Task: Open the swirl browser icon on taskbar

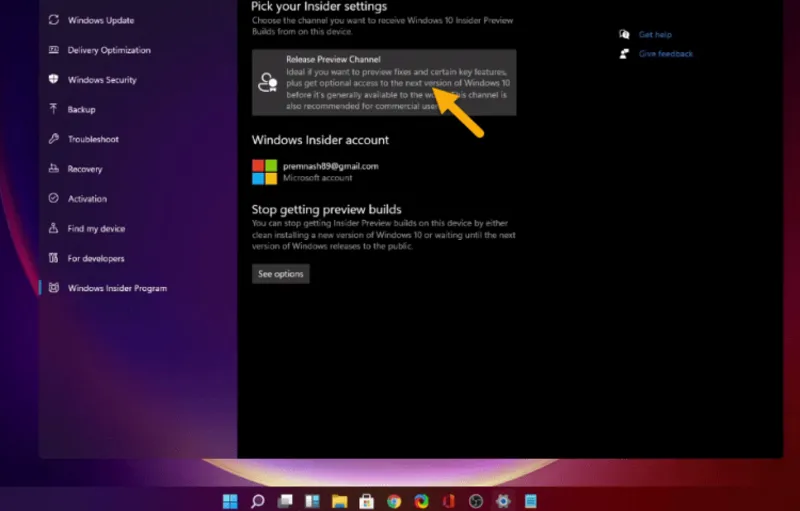Action: click(421, 501)
